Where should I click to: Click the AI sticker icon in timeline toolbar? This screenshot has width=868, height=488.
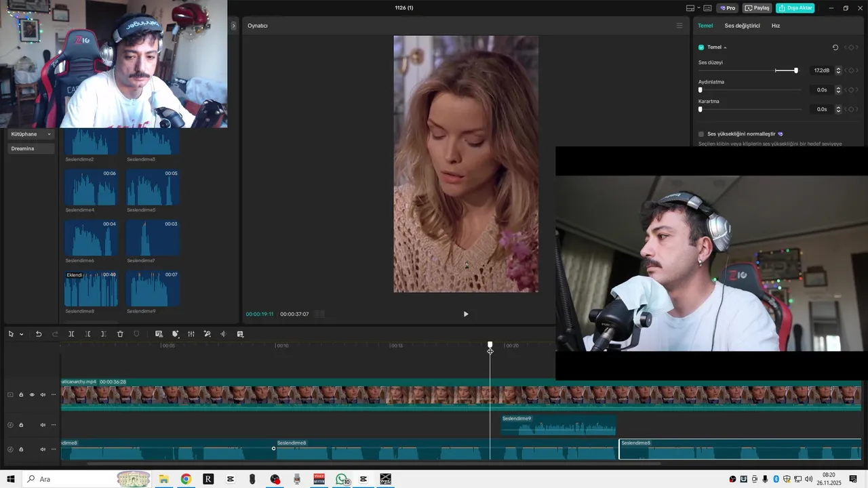175,334
